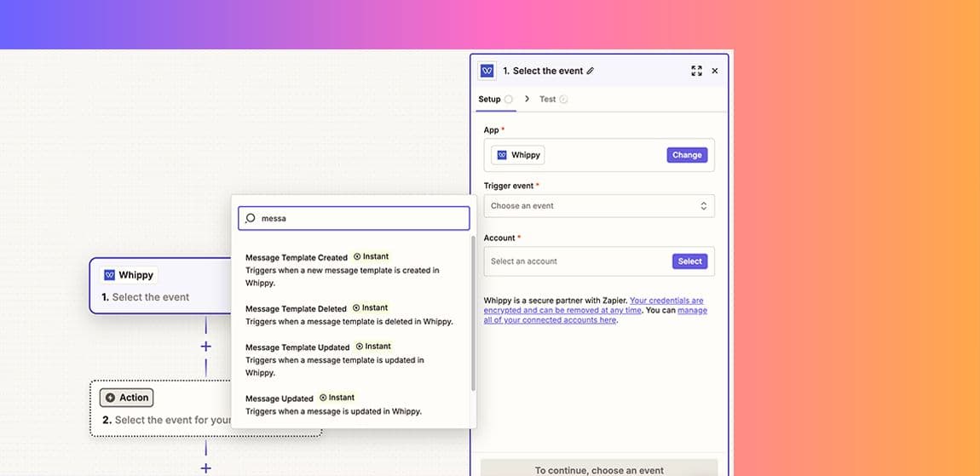Screen dimensions: 980x476
Task: Expand the panel with the fullscreen icon
Action: (x=696, y=71)
